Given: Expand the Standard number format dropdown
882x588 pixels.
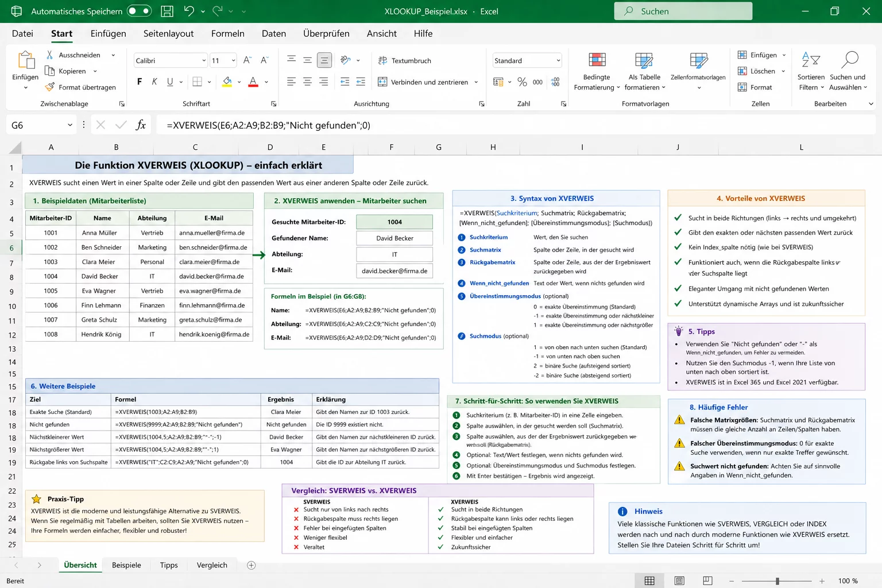Looking at the screenshot, I should click(x=558, y=61).
